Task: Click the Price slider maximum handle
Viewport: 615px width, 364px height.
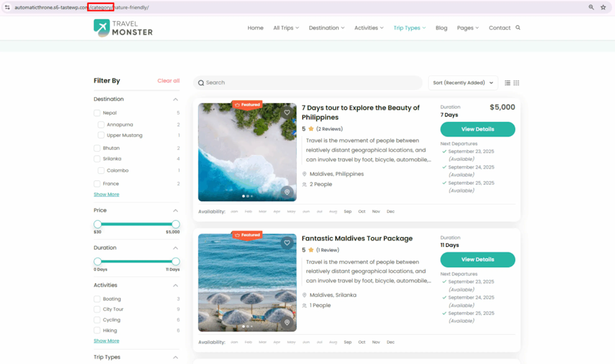Action: [x=176, y=224]
